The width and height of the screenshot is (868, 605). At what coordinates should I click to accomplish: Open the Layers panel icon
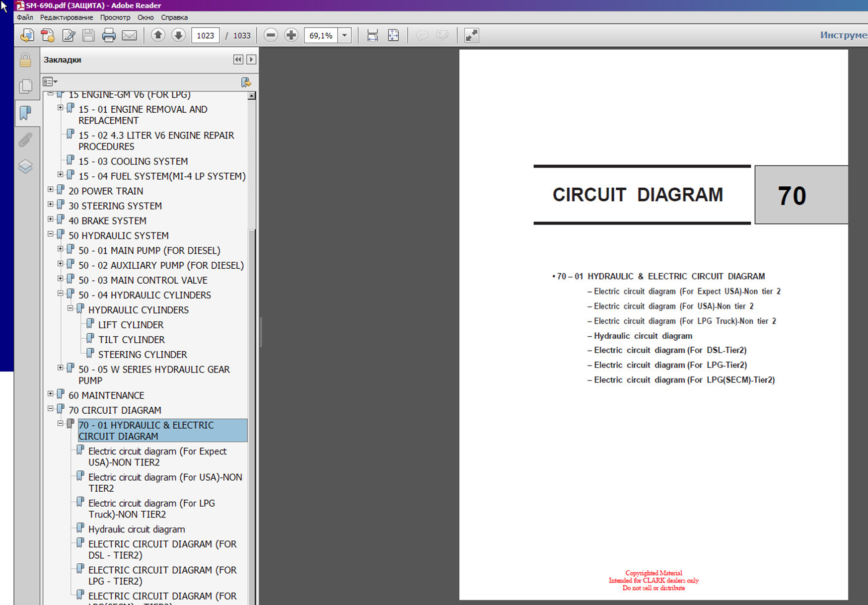click(x=25, y=166)
